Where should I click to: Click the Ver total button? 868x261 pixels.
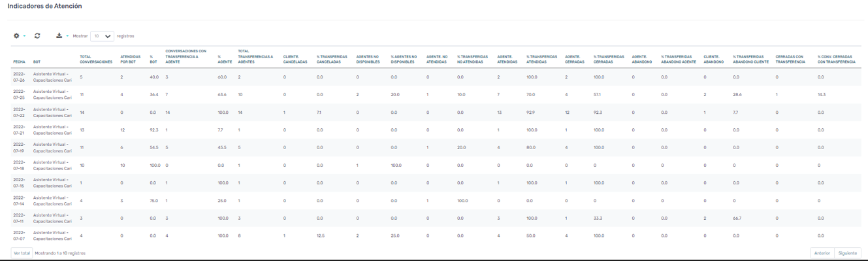[x=22, y=252]
